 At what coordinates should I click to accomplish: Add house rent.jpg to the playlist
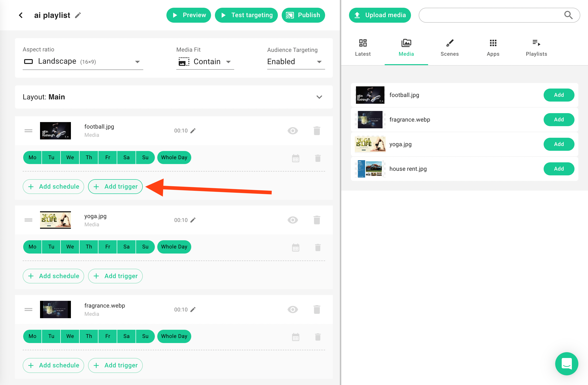click(x=559, y=169)
